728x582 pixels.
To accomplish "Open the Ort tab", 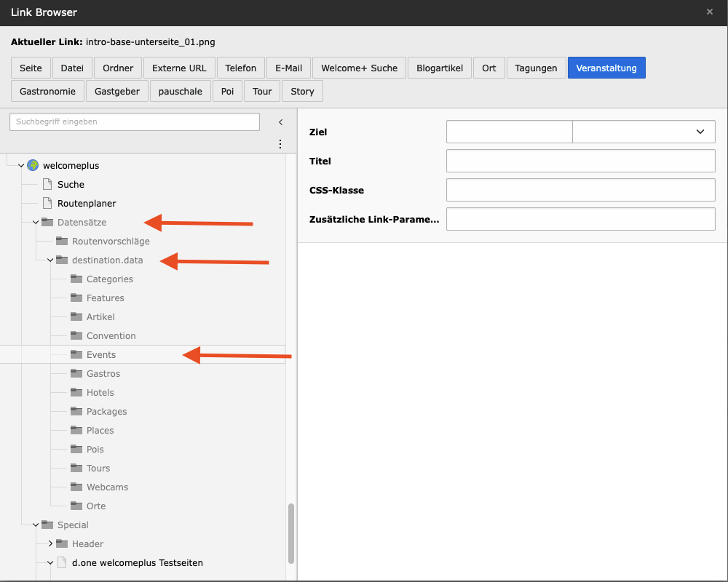I will pos(489,68).
